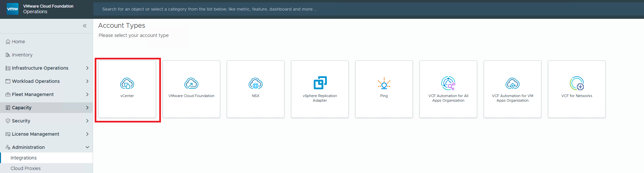
Task: Expand the Workload Operations section
Action: 87,81
